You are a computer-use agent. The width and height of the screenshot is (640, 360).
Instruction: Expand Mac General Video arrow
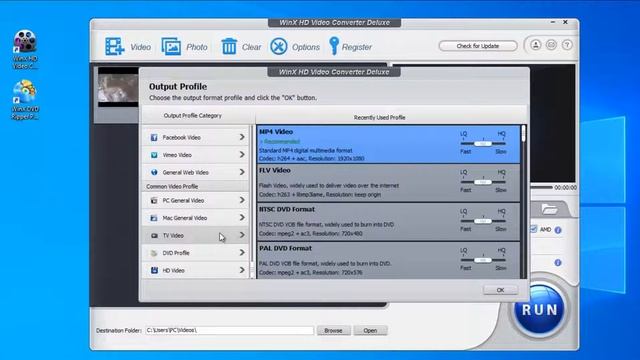pyautogui.click(x=242, y=218)
